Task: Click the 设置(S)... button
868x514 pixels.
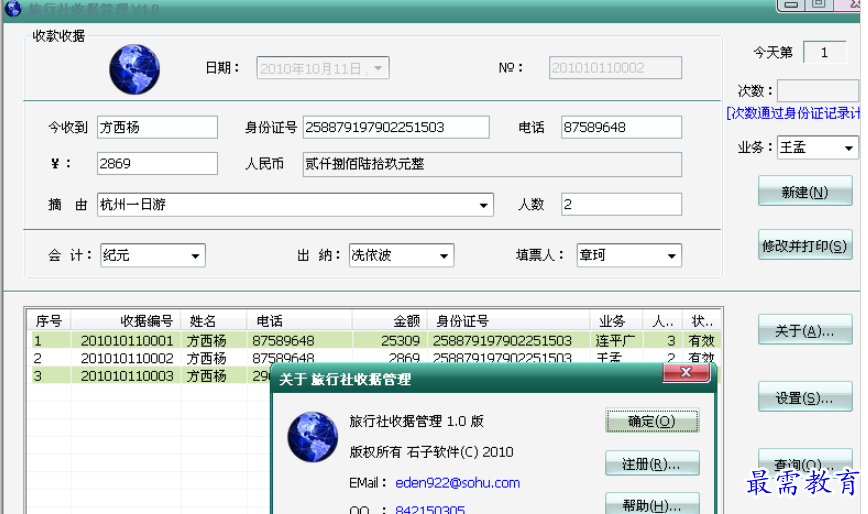Action: tap(805, 397)
